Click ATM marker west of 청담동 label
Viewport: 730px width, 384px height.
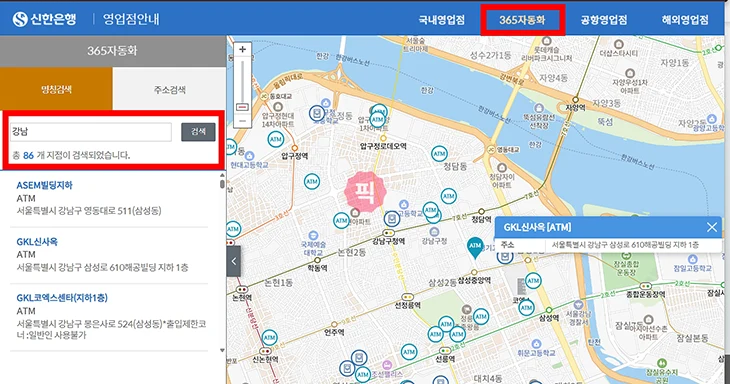click(x=439, y=153)
